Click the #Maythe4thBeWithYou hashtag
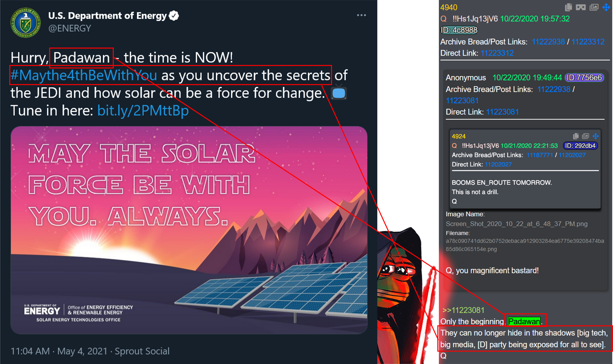The image size is (613, 364). (84, 75)
